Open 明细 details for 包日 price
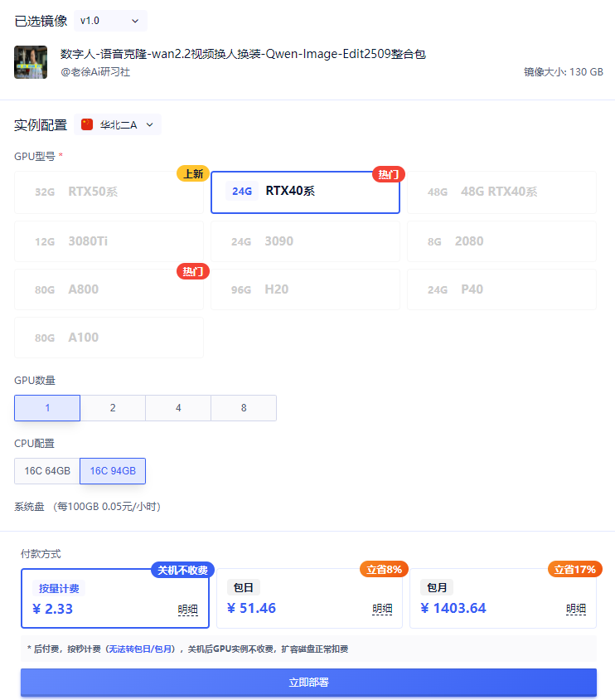 [382, 610]
